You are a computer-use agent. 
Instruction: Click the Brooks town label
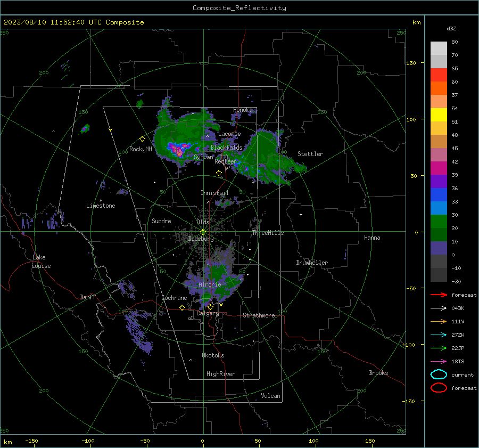(x=378, y=373)
